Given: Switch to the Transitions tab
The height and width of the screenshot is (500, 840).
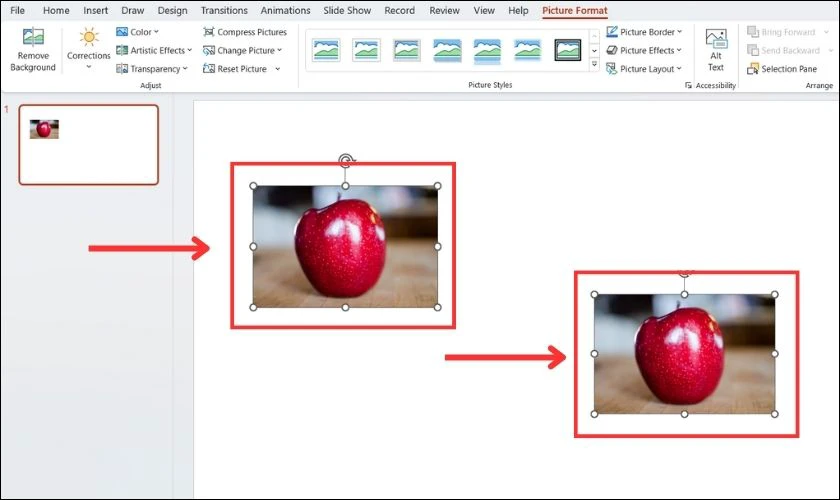Looking at the screenshot, I should [224, 10].
